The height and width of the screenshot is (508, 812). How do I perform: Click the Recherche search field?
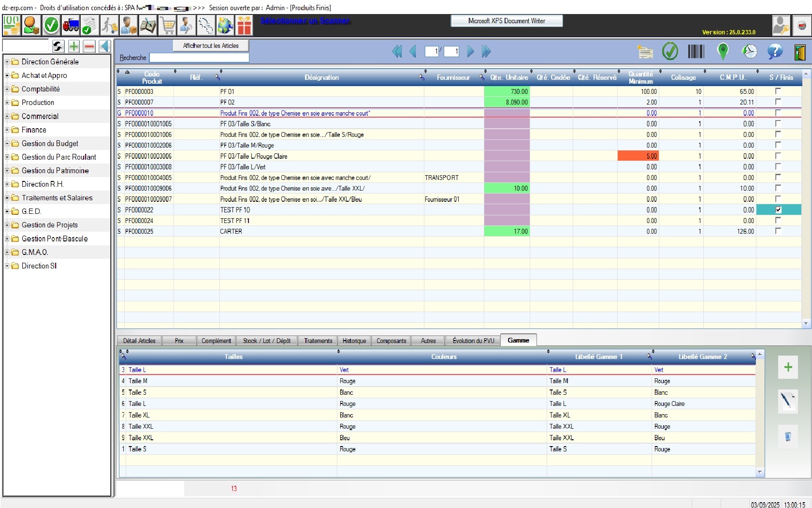(199, 58)
